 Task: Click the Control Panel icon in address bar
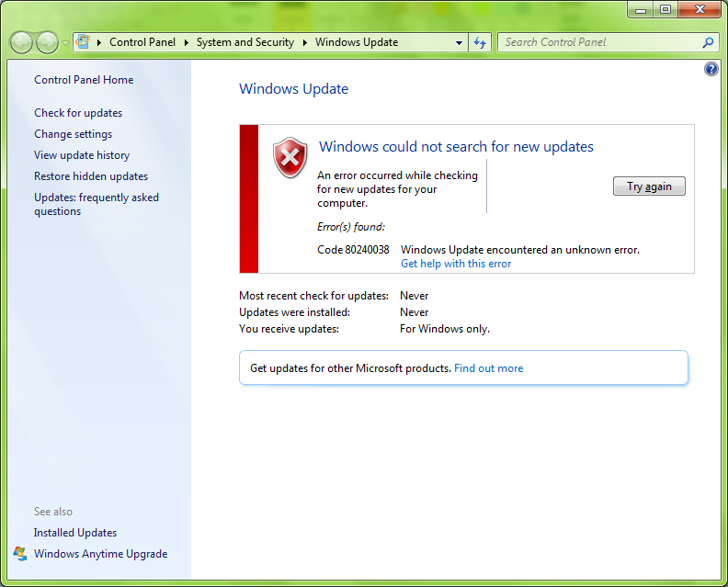pyautogui.click(x=83, y=42)
